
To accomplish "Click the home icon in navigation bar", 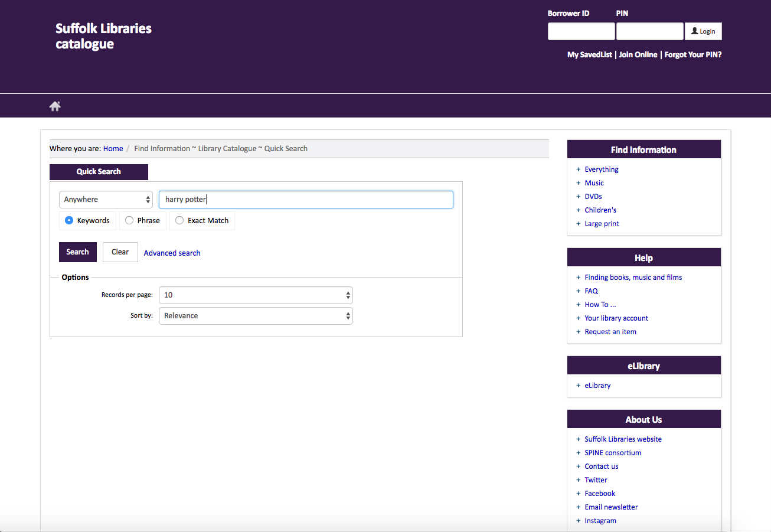I will 55,106.
